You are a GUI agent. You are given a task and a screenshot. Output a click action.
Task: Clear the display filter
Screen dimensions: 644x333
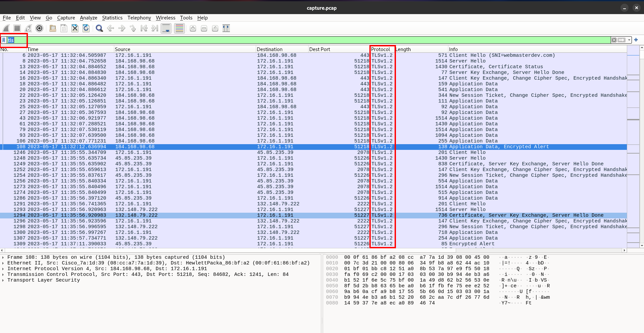(614, 40)
